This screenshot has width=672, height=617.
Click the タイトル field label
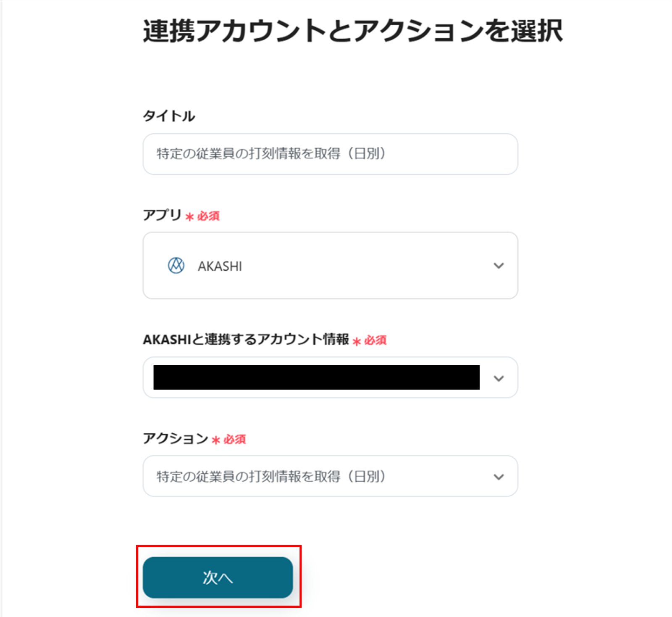(x=169, y=116)
